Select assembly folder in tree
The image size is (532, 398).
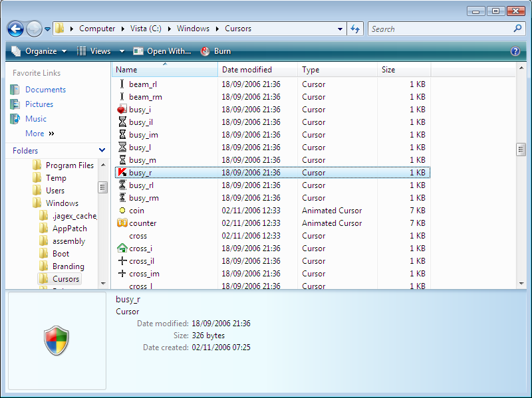(x=69, y=241)
